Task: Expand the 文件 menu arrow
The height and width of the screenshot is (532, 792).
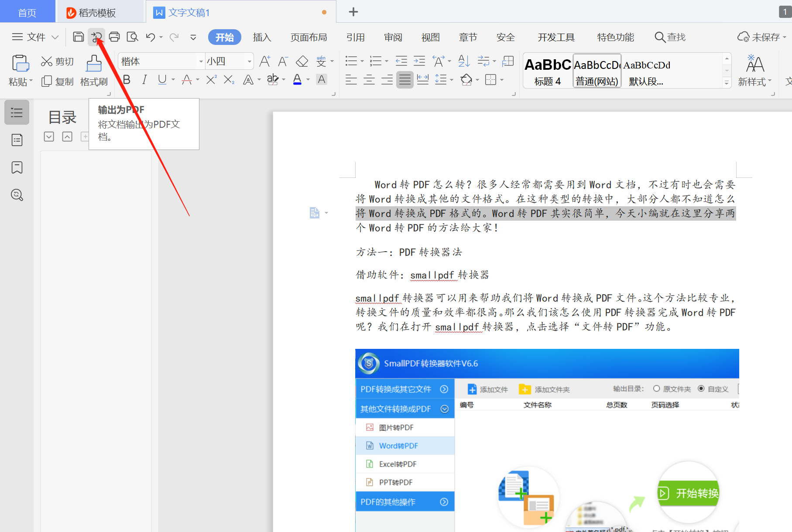Action: (x=55, y=37)
